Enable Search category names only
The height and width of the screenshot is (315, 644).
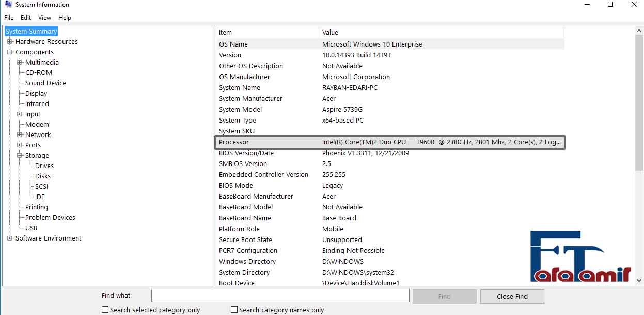pos(234,310)
